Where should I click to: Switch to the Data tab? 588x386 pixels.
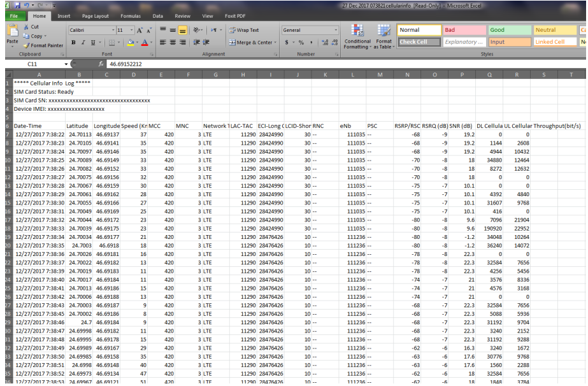pos(158,16)
